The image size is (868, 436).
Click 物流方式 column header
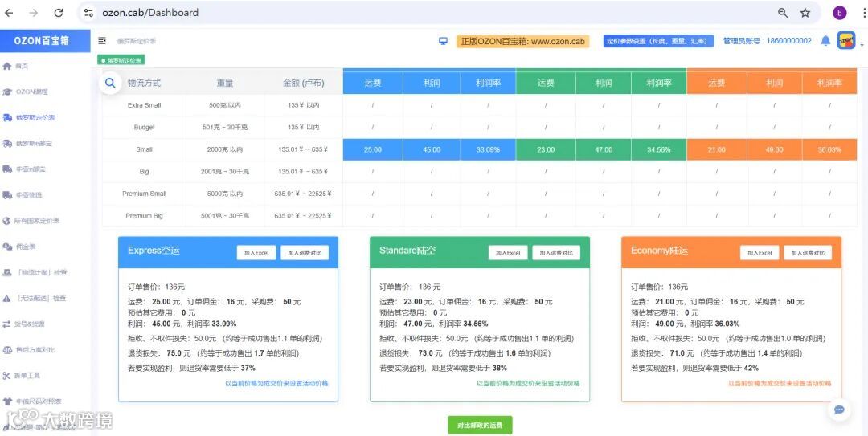(144, 83)
